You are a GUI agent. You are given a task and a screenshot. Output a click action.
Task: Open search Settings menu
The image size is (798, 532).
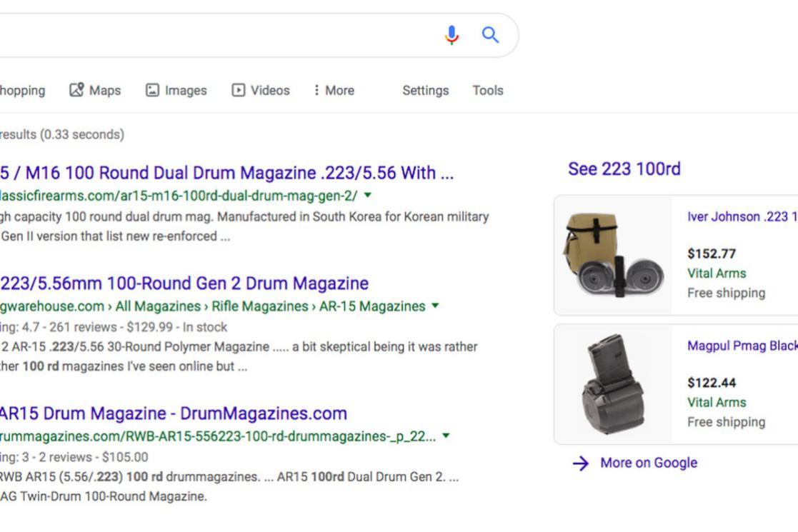coord(425,91)
